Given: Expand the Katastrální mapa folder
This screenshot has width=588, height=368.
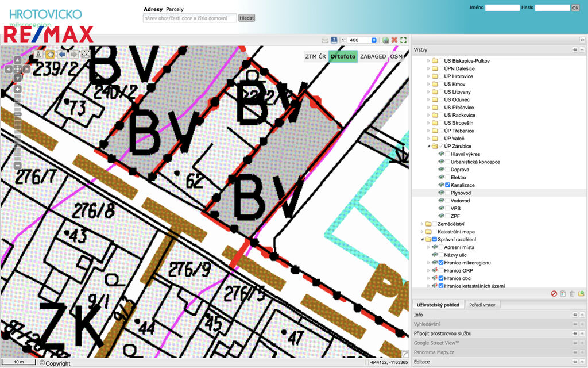Looking at the screenshot, I should point(422,232).
